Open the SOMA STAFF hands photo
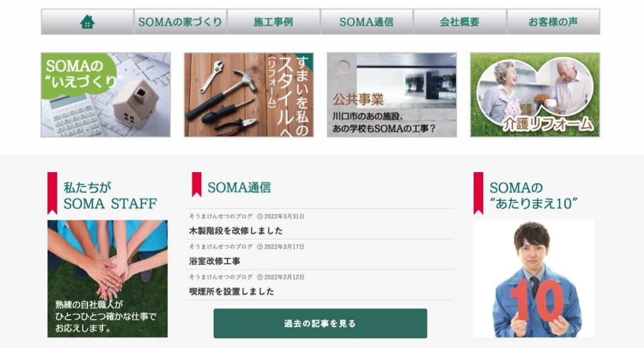Viewport: 644px width, 348px height. coord(108,279)
